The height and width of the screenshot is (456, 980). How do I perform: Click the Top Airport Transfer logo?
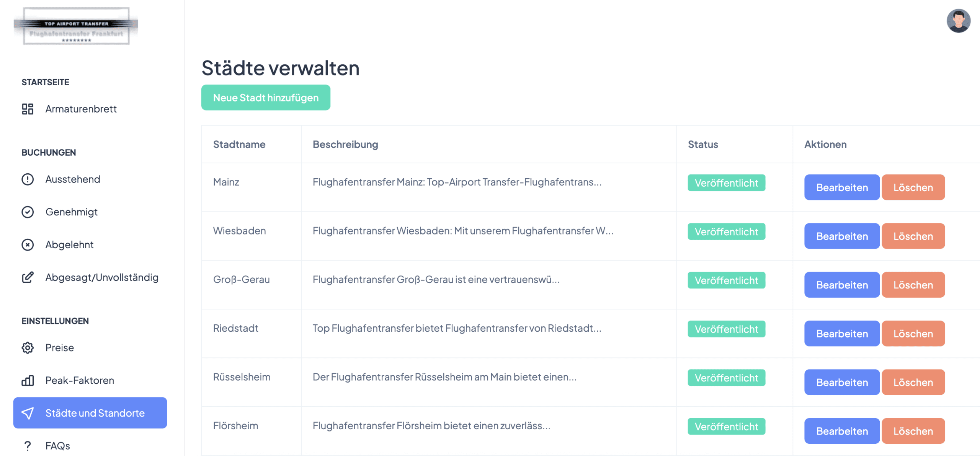76,27
